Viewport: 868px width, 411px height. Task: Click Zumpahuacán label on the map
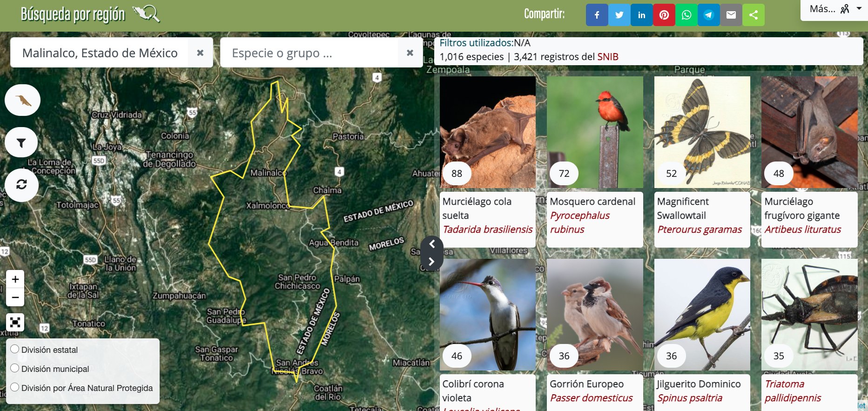click(x=179, y=296)
